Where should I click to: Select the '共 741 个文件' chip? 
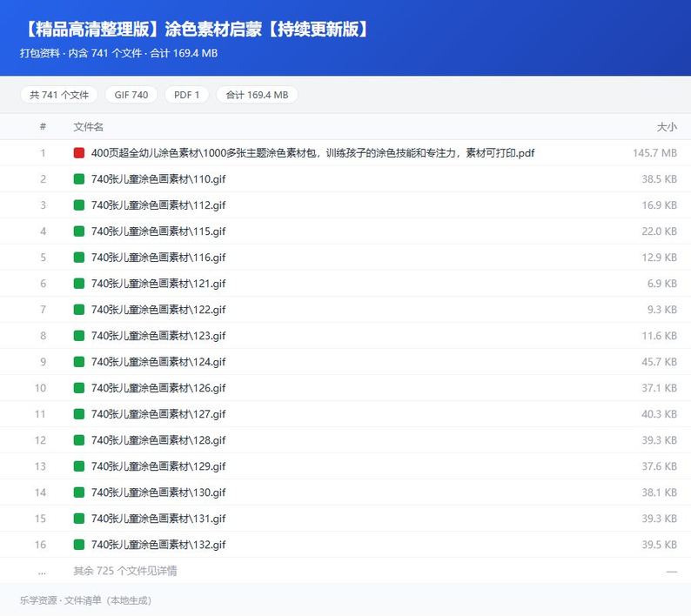(x=59, y=95)
